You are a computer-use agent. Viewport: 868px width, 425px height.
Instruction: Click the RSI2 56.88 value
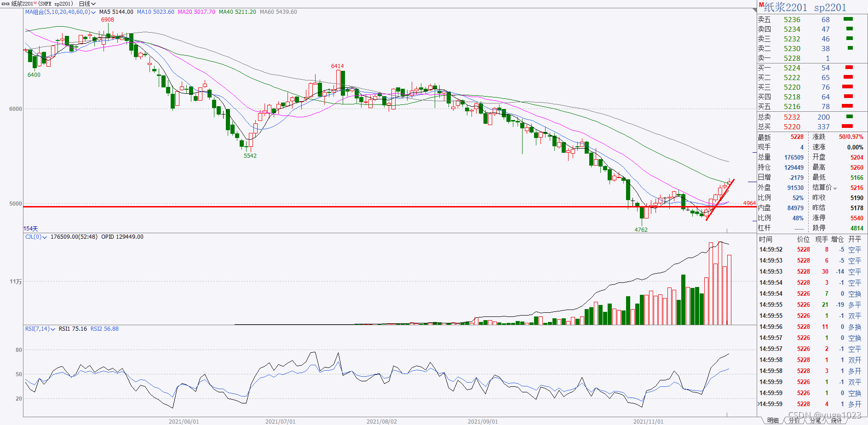pyautogui.click(x=104, y=329)
